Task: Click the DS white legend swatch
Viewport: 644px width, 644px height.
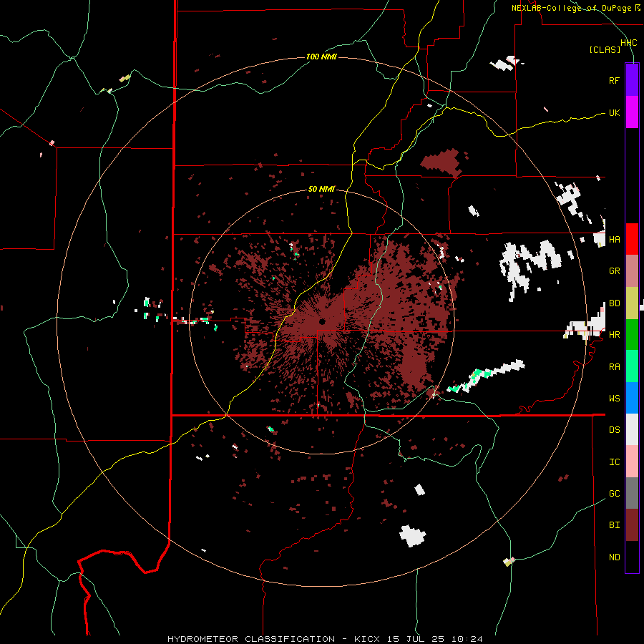Action: click(x=632, y=429)
